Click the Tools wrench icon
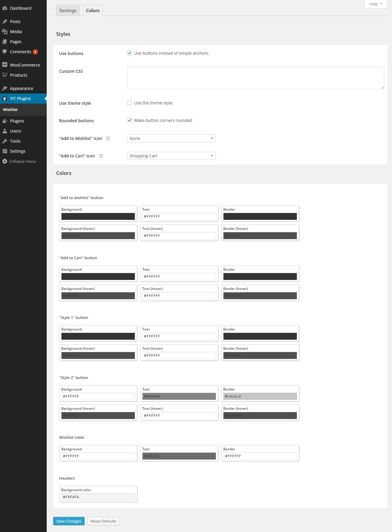Viewport: 392px width, 532px height. point(5,141)
